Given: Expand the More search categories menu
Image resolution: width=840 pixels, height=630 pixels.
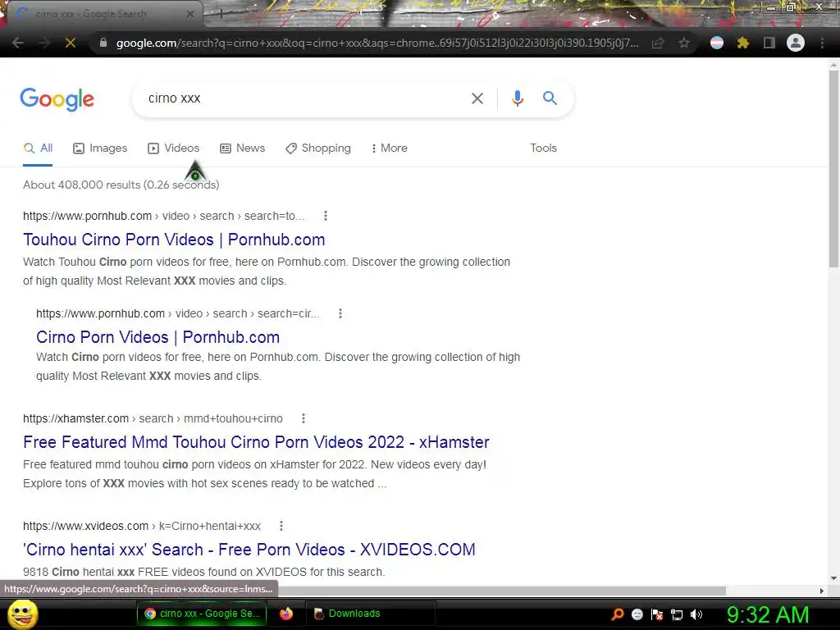Looking at the screenshot, I should pos(390,148).
